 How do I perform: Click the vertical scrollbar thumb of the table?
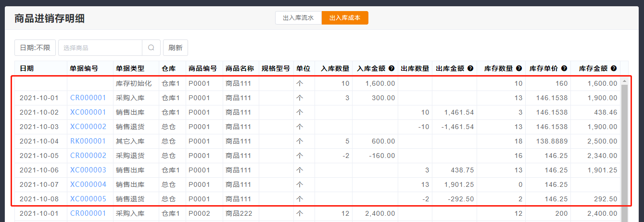click(x=624, y=144)
